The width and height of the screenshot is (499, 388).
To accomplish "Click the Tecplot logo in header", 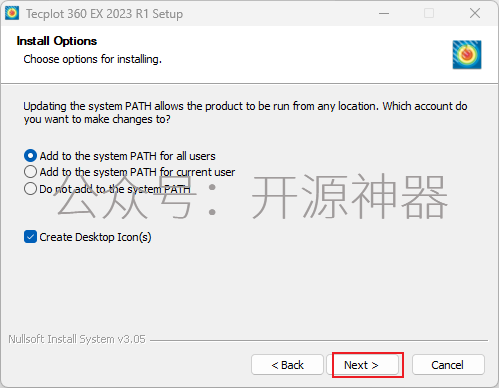I will (467, 55).
